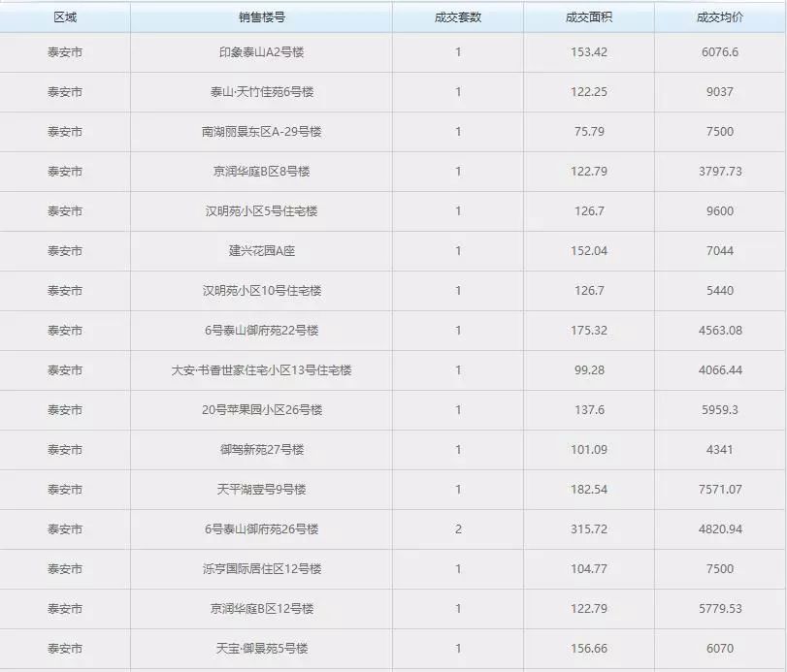The image size is (787, 672).
Task: Click average price 6076.6
Action: 720,52
